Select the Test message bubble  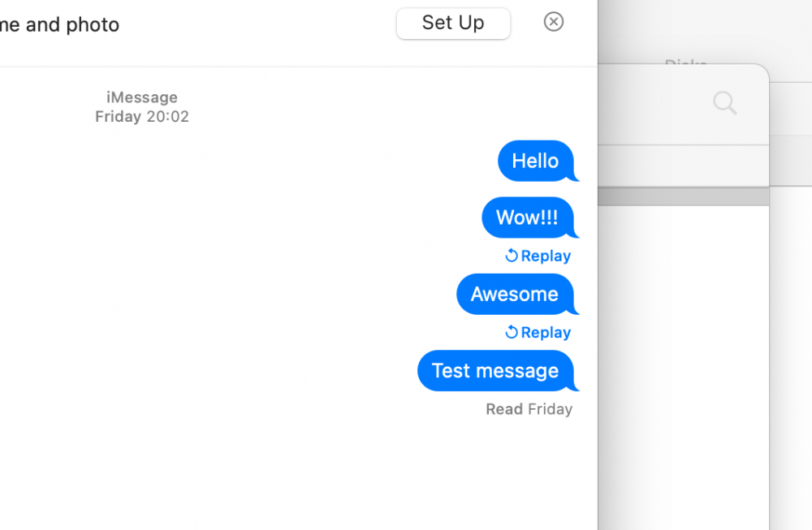click(498, 371)
